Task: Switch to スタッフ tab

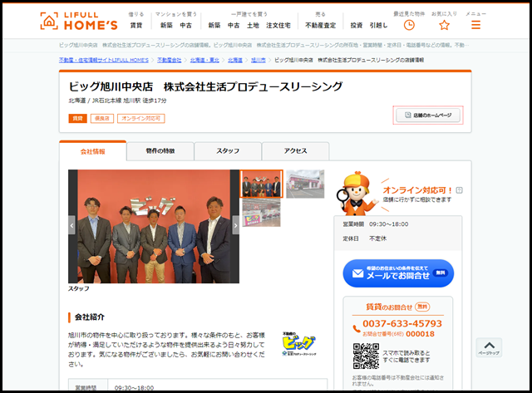Action: pyautogui.click(x=228, y=151)
